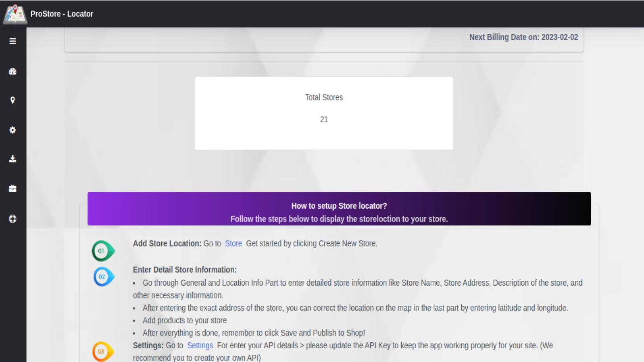Image resolution: width=644 pixels, height=362 pixels.
Task: Click the 'Settings:' bold label
Action: 148,346
